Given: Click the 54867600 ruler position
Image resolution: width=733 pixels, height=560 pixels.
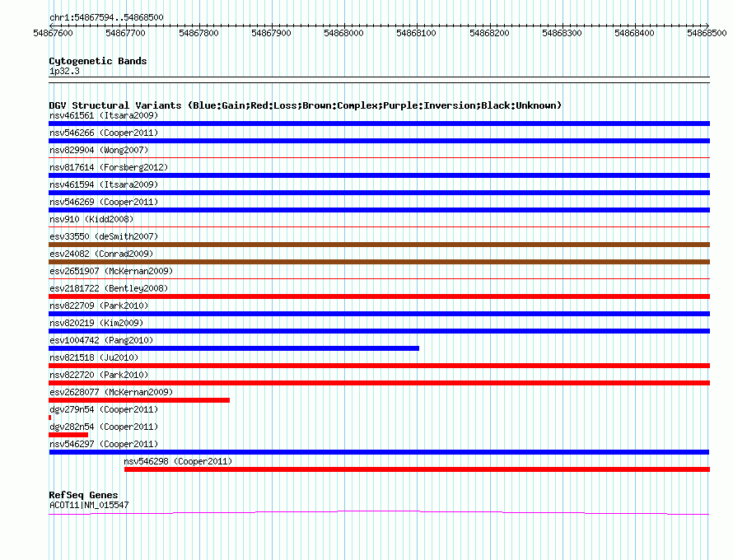Looking at the screenshot, I should [x=53, y=33].
